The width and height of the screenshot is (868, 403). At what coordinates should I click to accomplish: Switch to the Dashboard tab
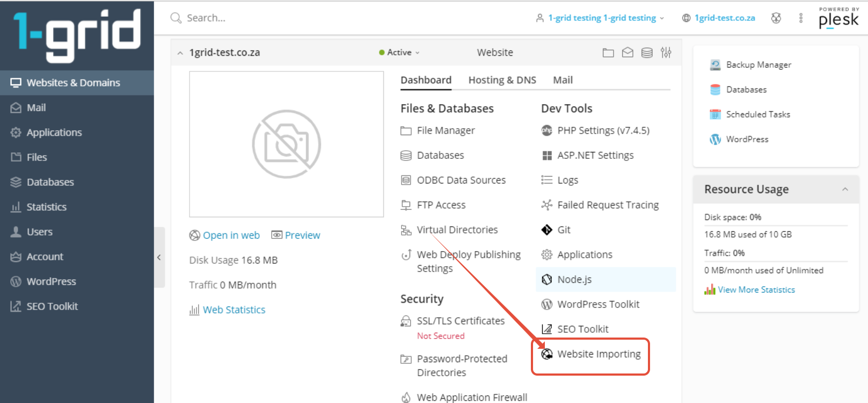[426, 80]
